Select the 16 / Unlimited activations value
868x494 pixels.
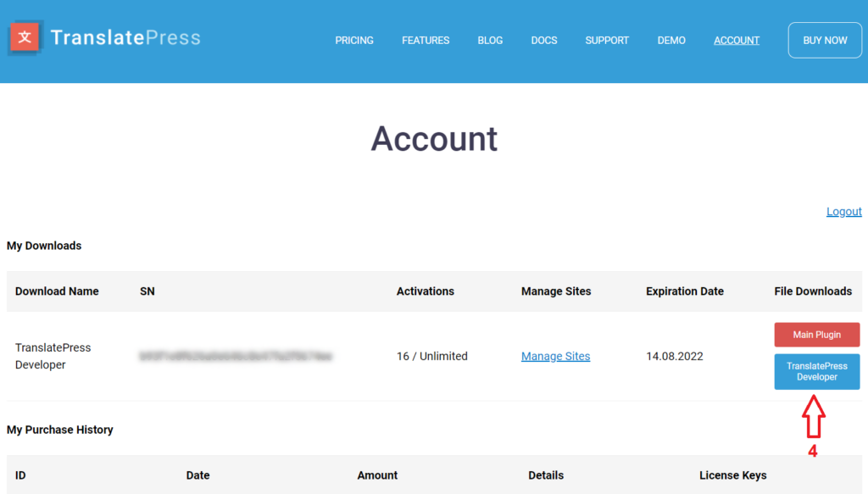431,356
